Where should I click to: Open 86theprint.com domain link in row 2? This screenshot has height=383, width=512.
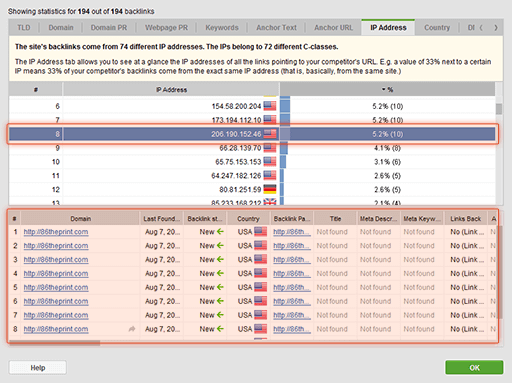[x=56, y=246]
